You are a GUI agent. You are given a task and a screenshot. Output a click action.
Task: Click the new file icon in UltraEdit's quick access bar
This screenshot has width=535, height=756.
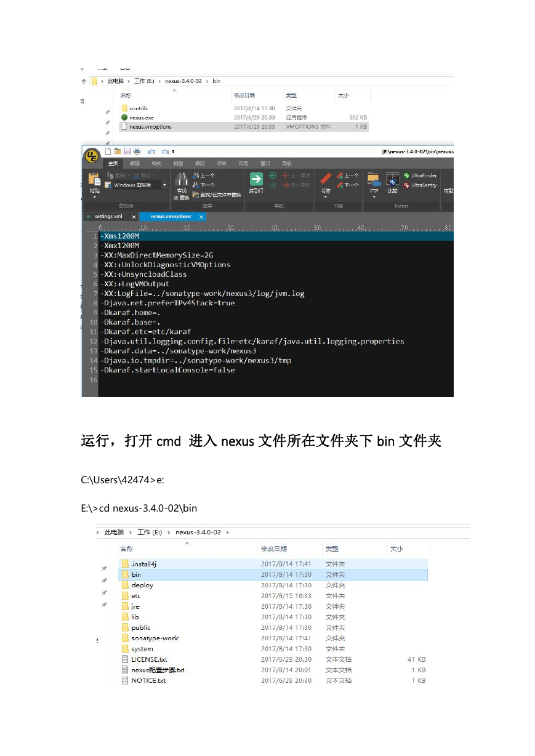pyautogui.click(x=108, y=151)
